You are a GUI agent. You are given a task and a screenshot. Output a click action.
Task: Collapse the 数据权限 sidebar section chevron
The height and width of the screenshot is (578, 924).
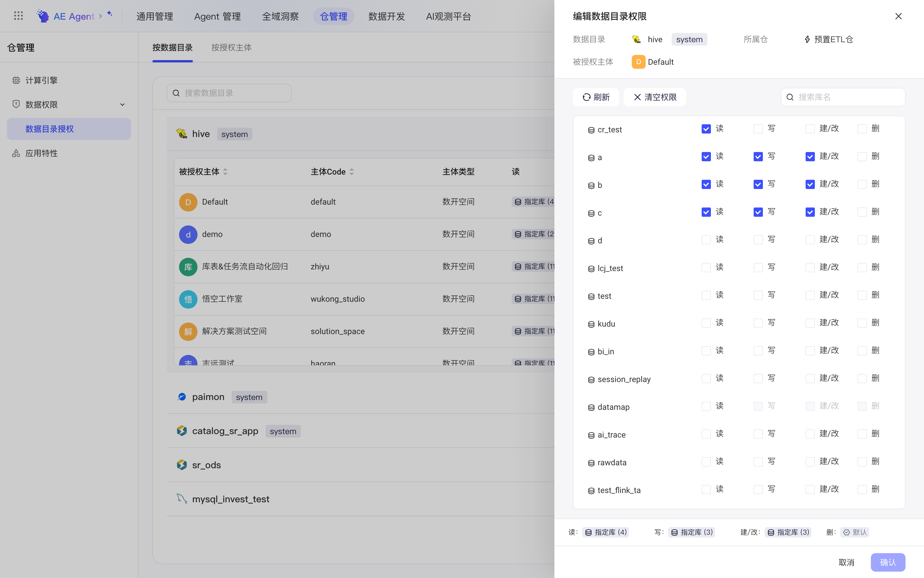[122, 104]
